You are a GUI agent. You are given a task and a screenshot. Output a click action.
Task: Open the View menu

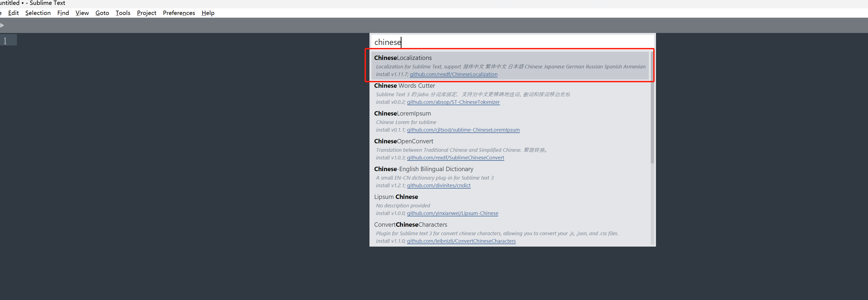coord(82,13)
